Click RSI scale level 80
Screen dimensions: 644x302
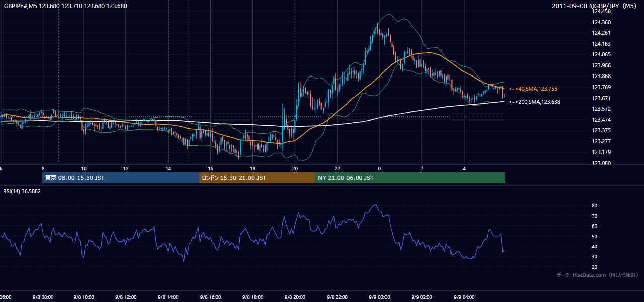[594, 206]
